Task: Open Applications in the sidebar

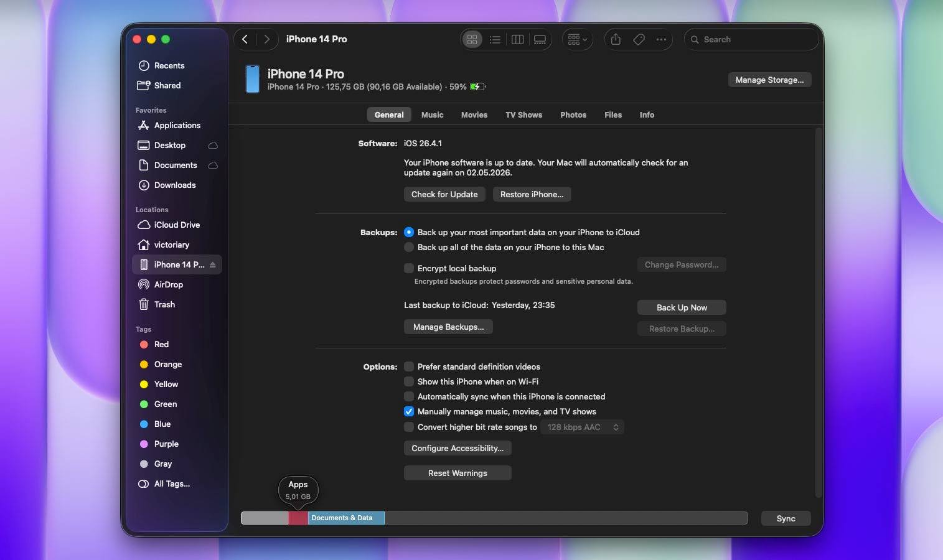Action: (x=177, y=125)
